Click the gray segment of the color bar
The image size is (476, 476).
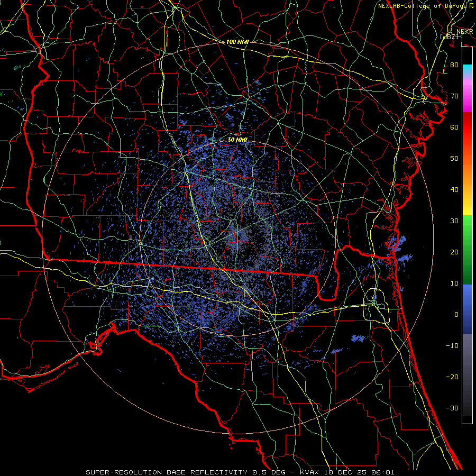point(467,375)
